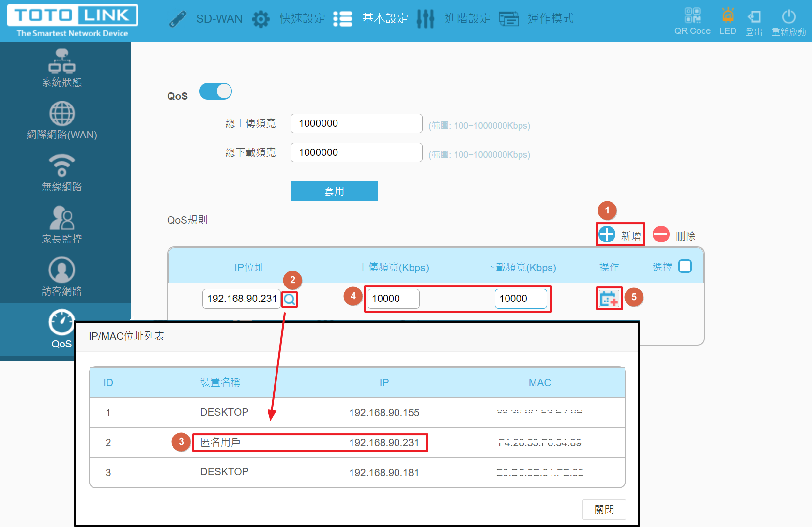Click the 下載頻寬(Kbps) column header

(x=521, y=267)
